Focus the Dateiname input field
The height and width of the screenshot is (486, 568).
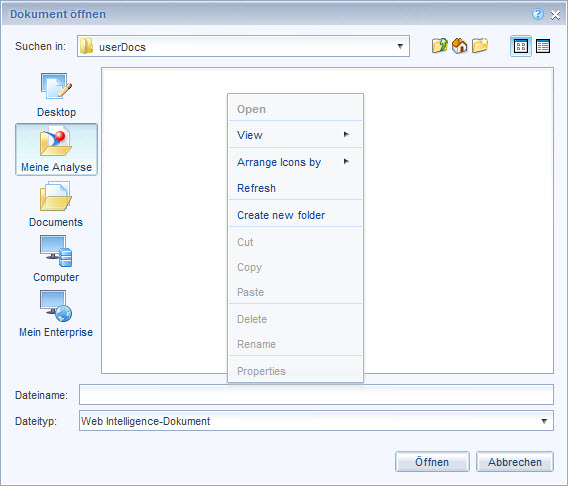coord(316,394)
